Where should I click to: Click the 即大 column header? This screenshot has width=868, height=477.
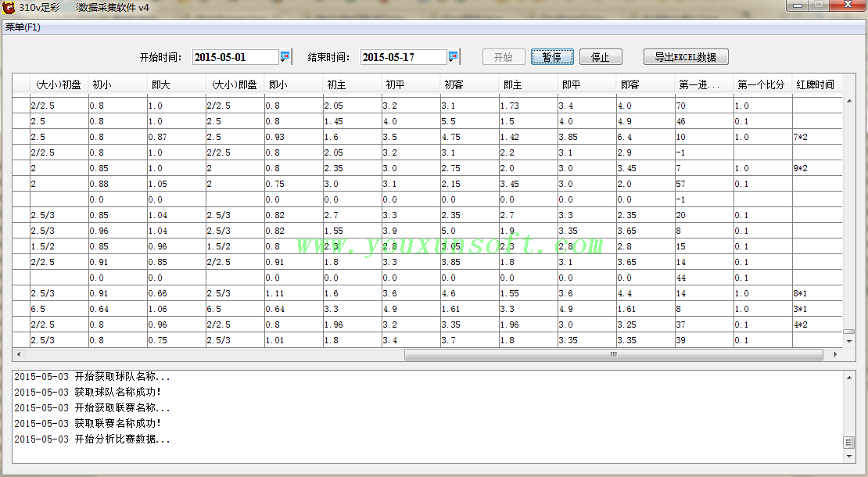(177, 84)
